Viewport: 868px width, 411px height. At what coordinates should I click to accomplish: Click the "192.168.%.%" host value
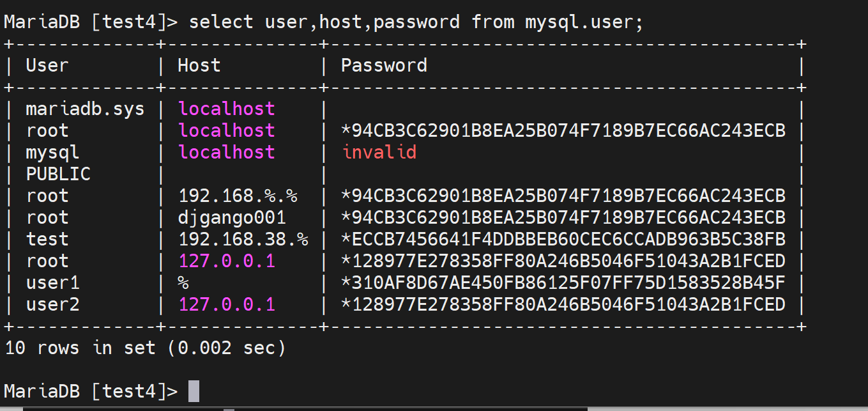pyautogui.click(x=238, y=196)
